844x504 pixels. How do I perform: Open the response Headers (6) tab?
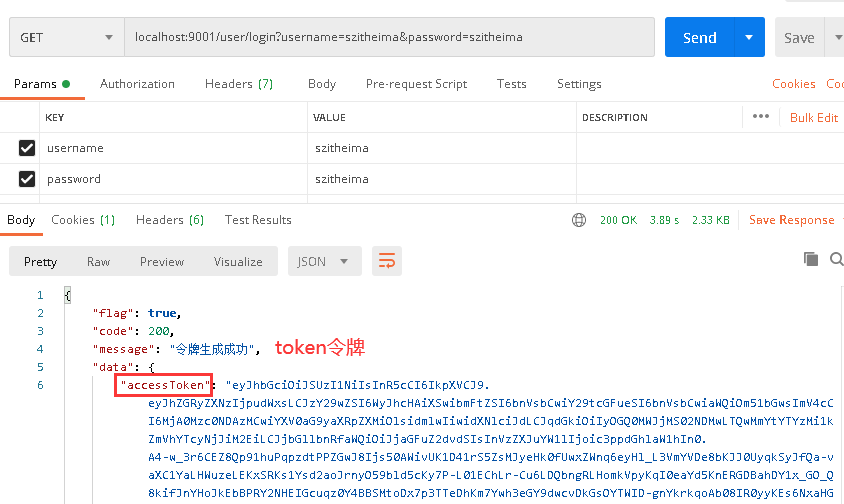click(170, 220)
